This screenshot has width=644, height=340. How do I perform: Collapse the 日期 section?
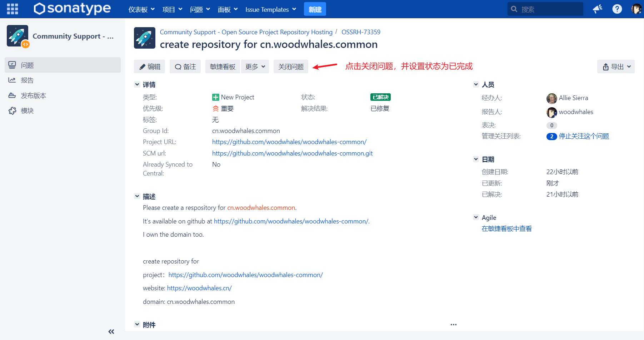[476, 159]
